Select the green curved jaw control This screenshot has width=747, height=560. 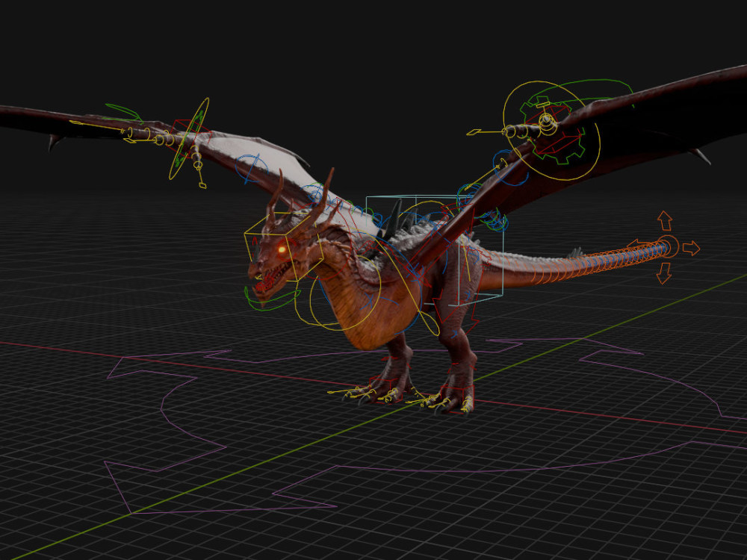pyautogui.click(x=271, y=300)
